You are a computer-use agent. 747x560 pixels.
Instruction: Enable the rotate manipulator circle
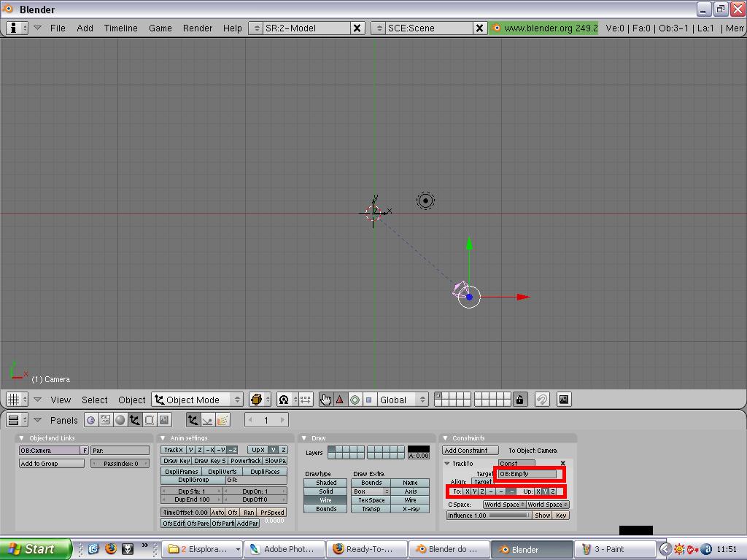coord(355,400)
